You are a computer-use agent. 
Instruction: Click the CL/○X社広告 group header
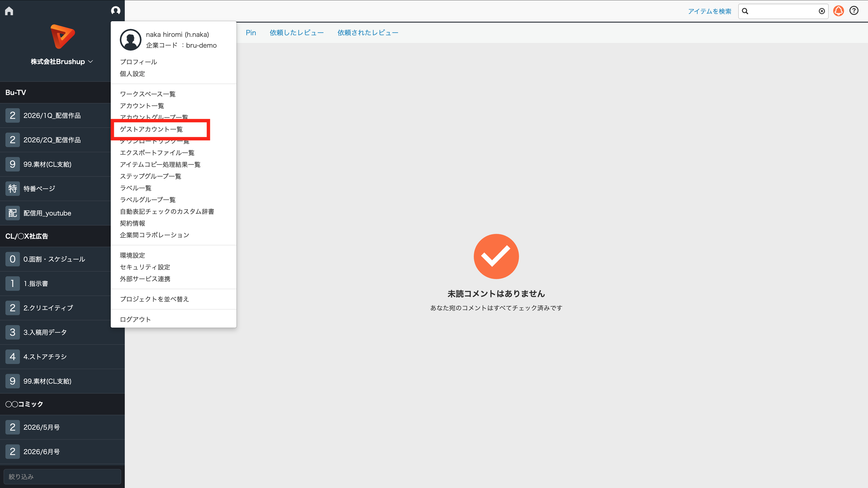55,236
